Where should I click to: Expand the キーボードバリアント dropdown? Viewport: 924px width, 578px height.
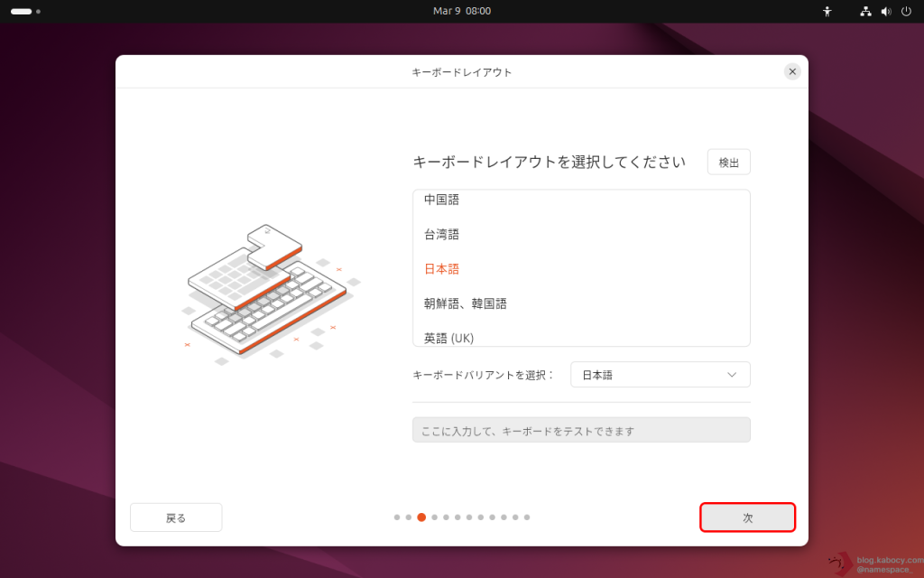660,375
